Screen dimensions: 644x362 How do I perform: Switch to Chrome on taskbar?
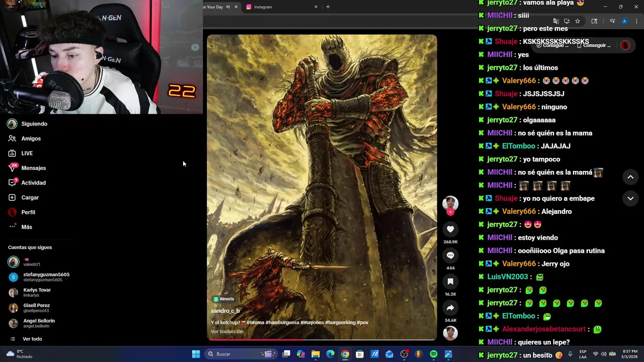click(x=345, y=354)
